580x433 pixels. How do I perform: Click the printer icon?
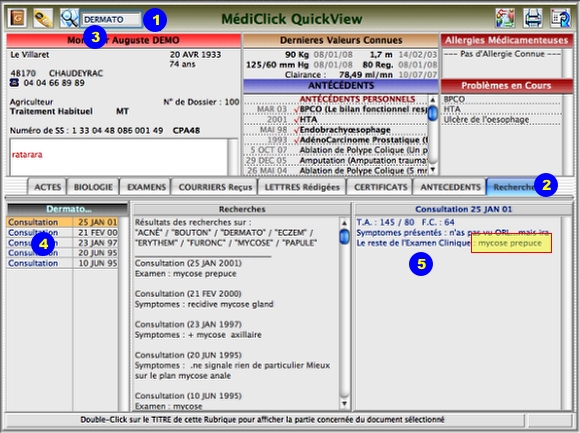(x=532, y=18)
